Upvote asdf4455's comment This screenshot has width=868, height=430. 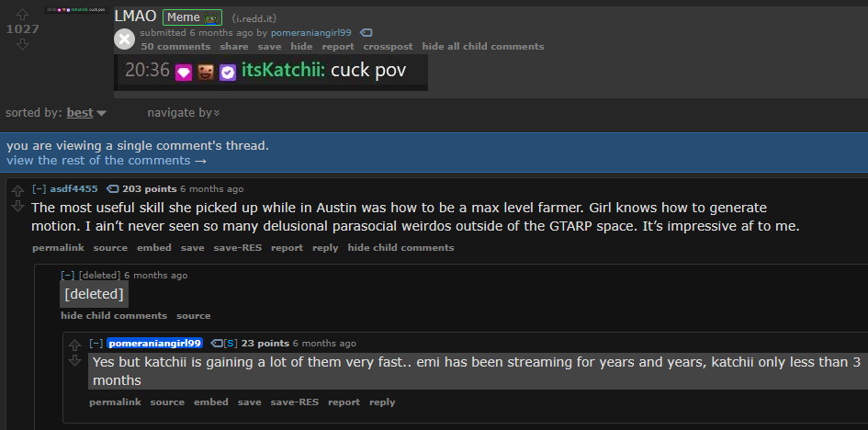click(18, 191)
